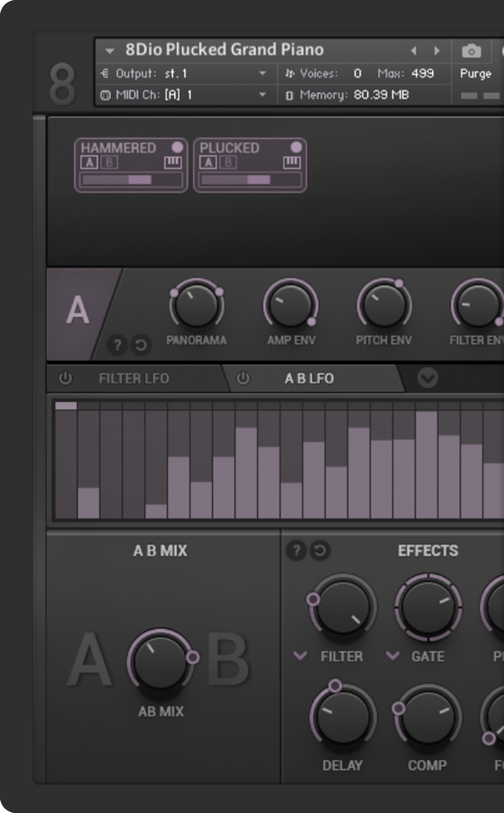The height and width of the screenshot is (813, 504).
Task: Expand the GATE effect chevron
Action: point(393,656)
